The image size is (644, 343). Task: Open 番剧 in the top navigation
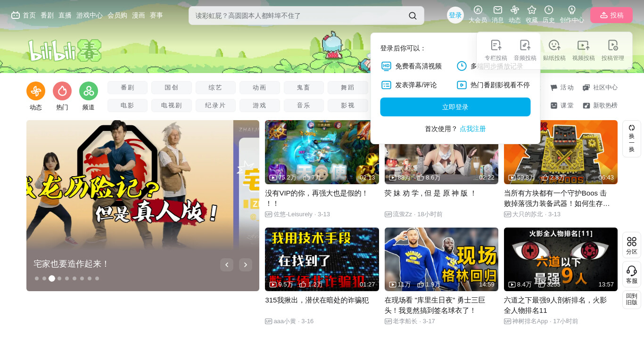(47, 15)
